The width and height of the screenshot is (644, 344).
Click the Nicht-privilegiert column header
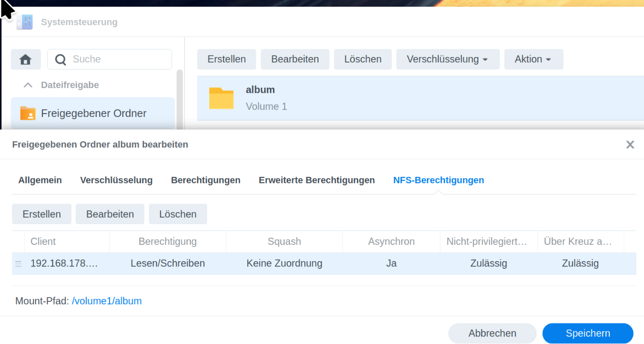(489, 242)
